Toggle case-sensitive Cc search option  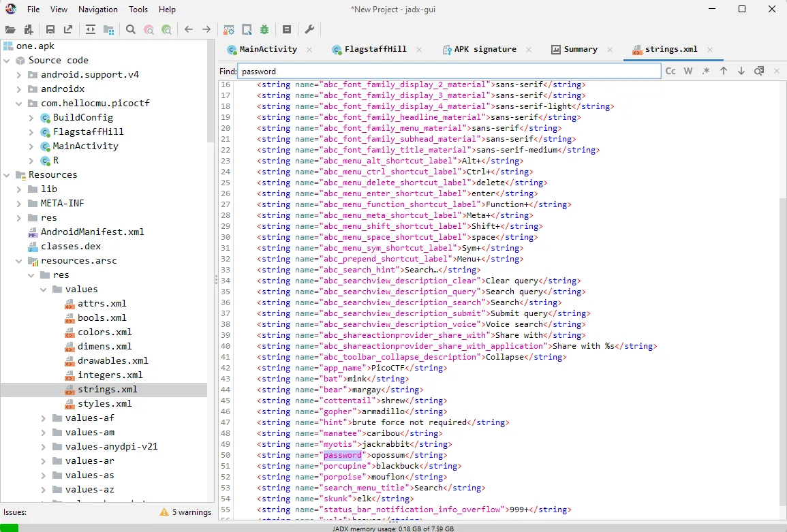(x=670, y=72)
